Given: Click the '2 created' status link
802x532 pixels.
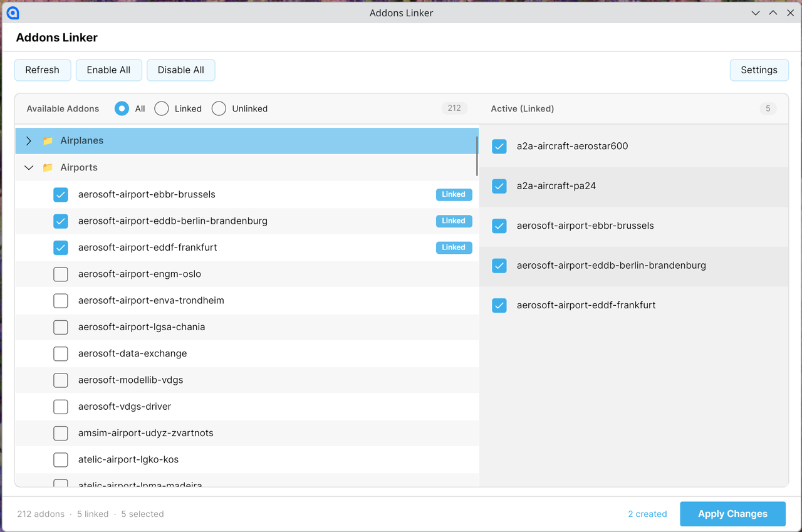Looking at the screenshot, I should (647, 514).
